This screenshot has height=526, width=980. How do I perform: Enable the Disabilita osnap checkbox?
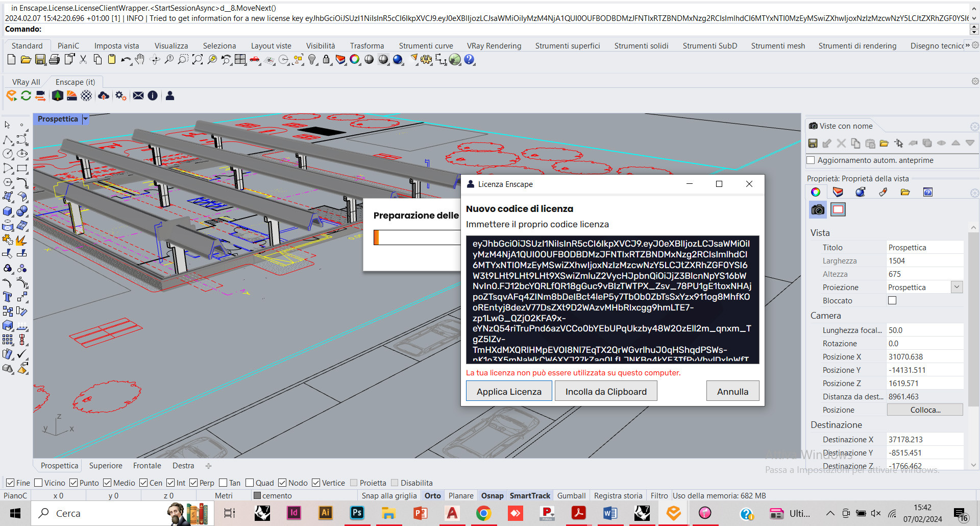(395, 483)
